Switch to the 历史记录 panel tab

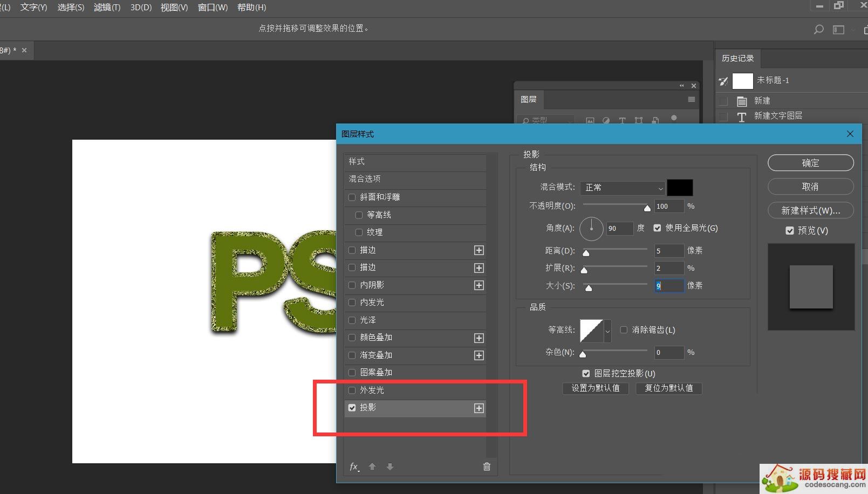(737, 58)
